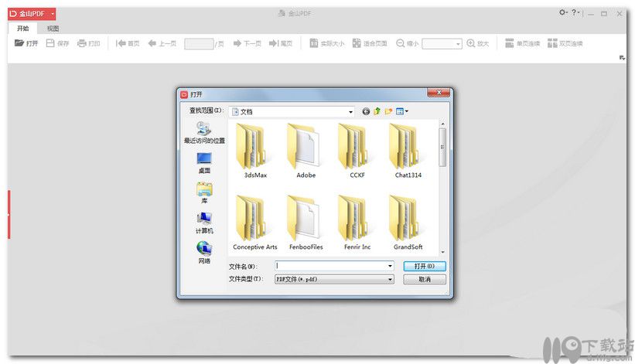This screenshot has height=364, width=635.
Task: Switch to the 开始 tab
Action: pos(22,29)
